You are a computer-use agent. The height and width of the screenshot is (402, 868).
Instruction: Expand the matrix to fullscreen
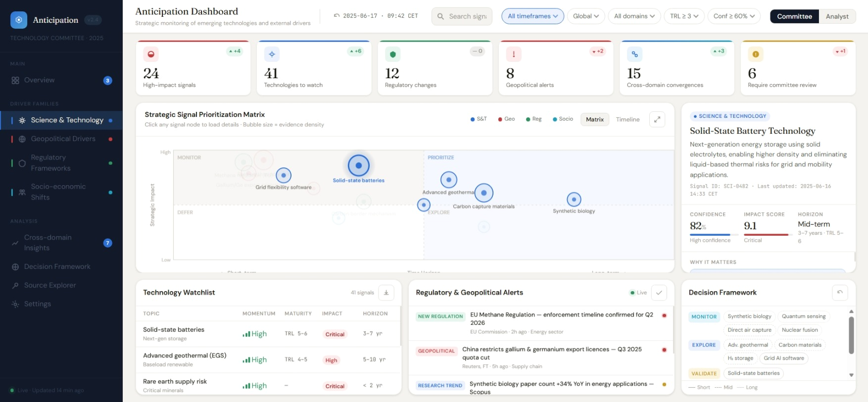click(657, 119)
